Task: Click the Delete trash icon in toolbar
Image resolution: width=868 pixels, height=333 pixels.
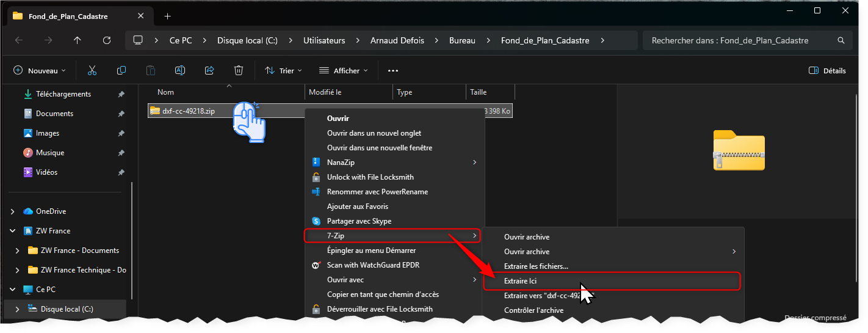Action: point(239,71)
